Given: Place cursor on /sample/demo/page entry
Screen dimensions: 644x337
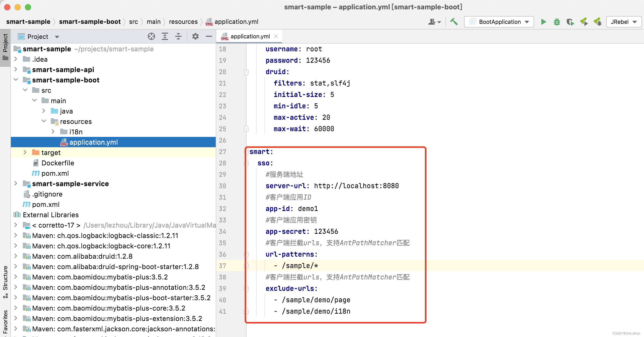Looking at the screenshot, I should [316, 300].
